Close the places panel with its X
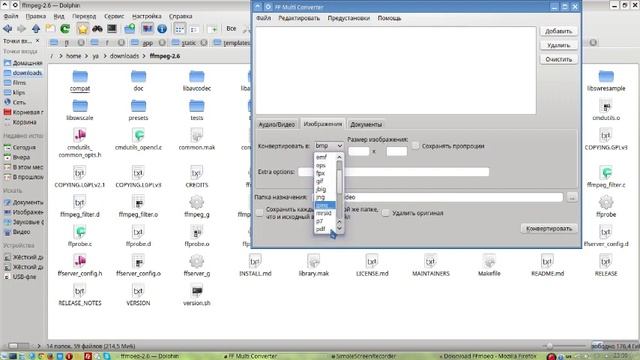Image resolution: width=640 pixels, height=360 pixels. tap(38, 41)
